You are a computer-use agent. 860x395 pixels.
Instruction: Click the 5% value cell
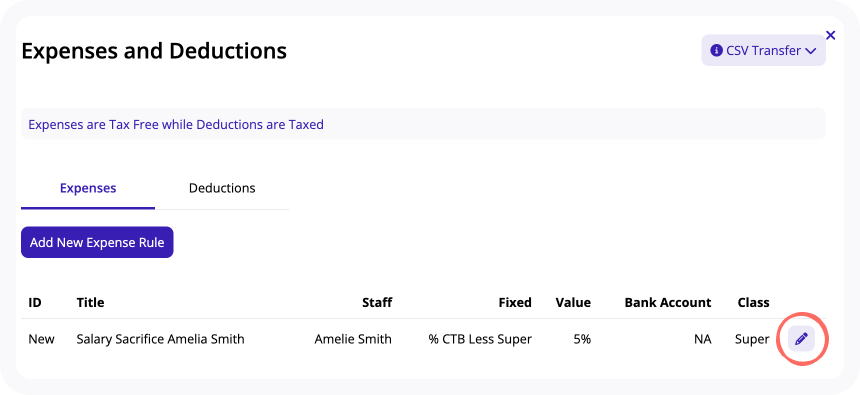pos(582,339)
